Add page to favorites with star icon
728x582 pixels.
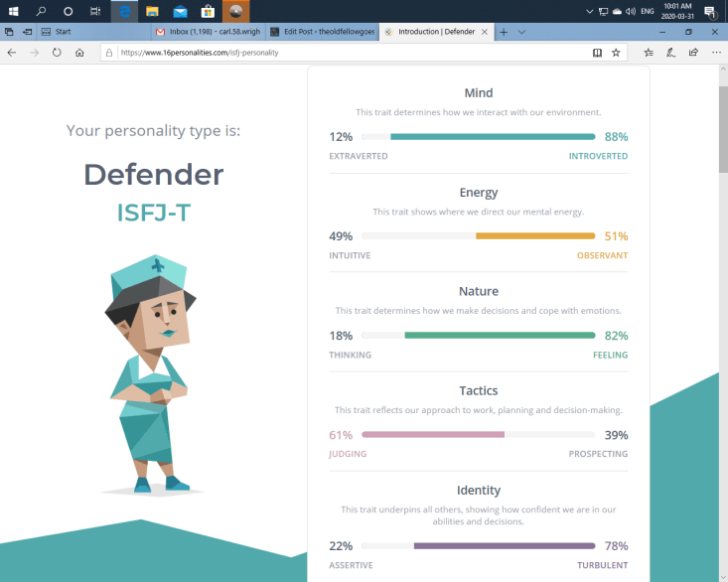616,52
